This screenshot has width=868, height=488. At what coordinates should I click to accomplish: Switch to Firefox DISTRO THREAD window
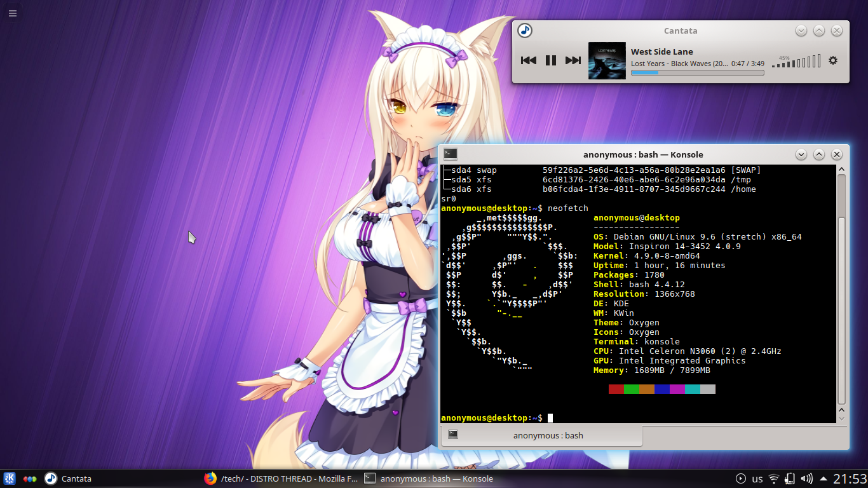(x=281, y=478)
